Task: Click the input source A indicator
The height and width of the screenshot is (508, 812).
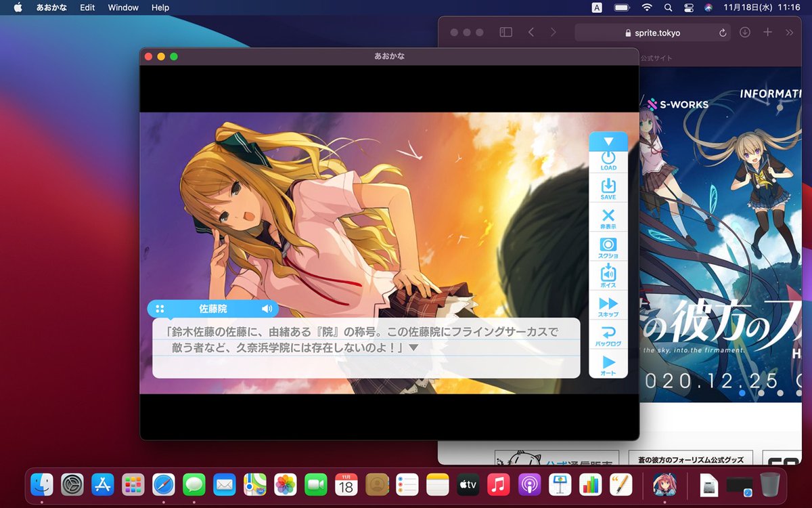Action: pyautogui.click(x=597, y=7)
